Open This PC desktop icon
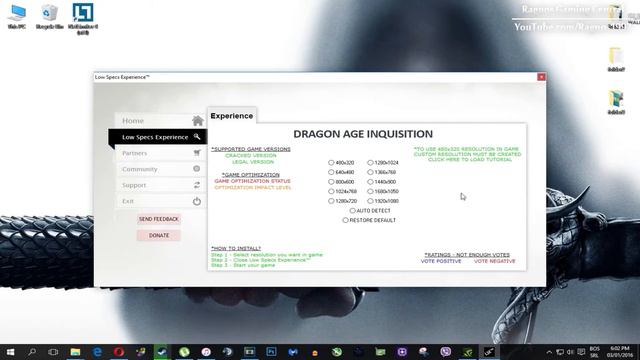This screenshot has height=360, width=640. click(x=17, y=16)
